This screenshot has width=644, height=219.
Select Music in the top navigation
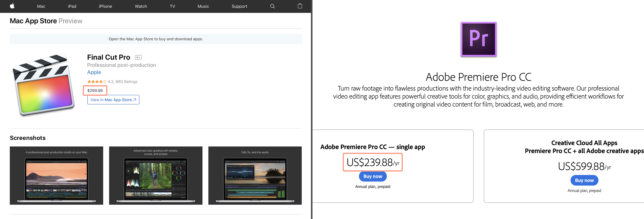tap(203, 6)
